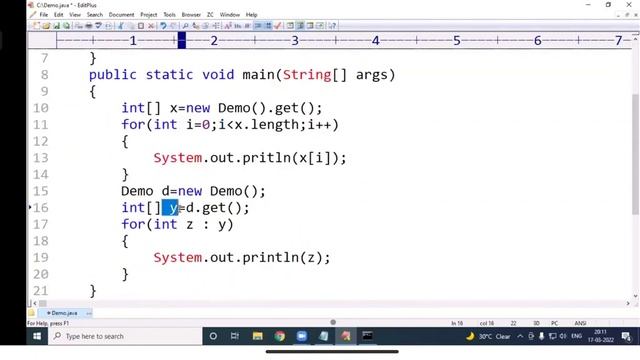Viewport: 640px width, 360px height.
Task: Click the Find magnifier toolbar icon
Action: (185, 26)
